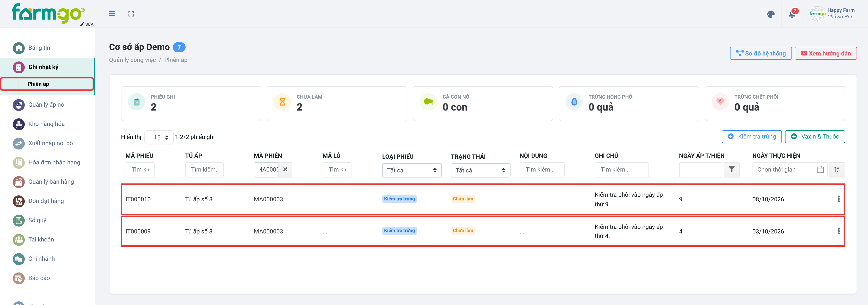
Task: Clear the Mã phiên filter
Action: (x=285, y=170)
